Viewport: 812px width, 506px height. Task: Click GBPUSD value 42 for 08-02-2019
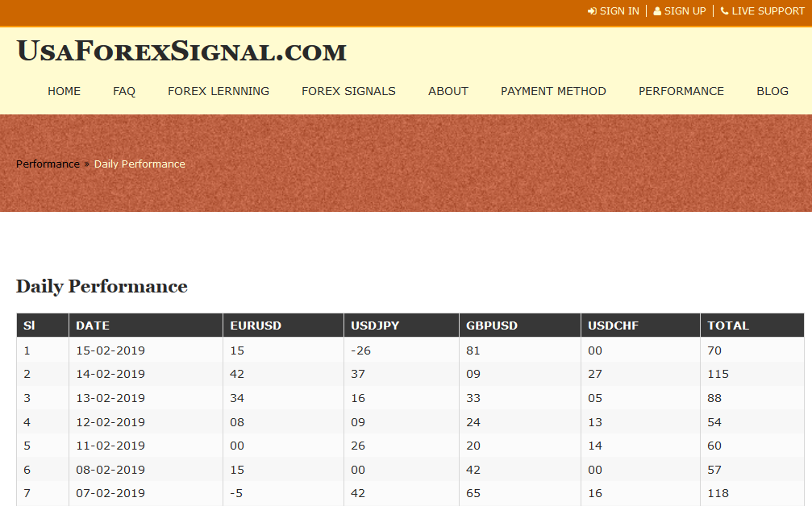click(473, 470)
